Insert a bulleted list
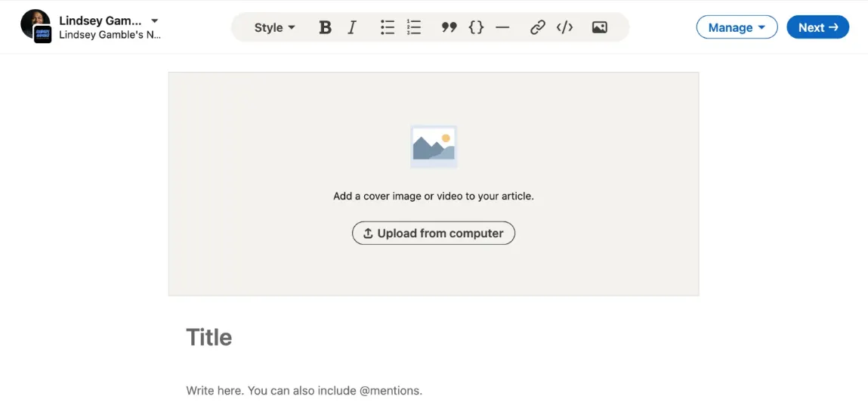Image resolution: width=868 pixels, height=415 pixels. click(x=388, y=28)
